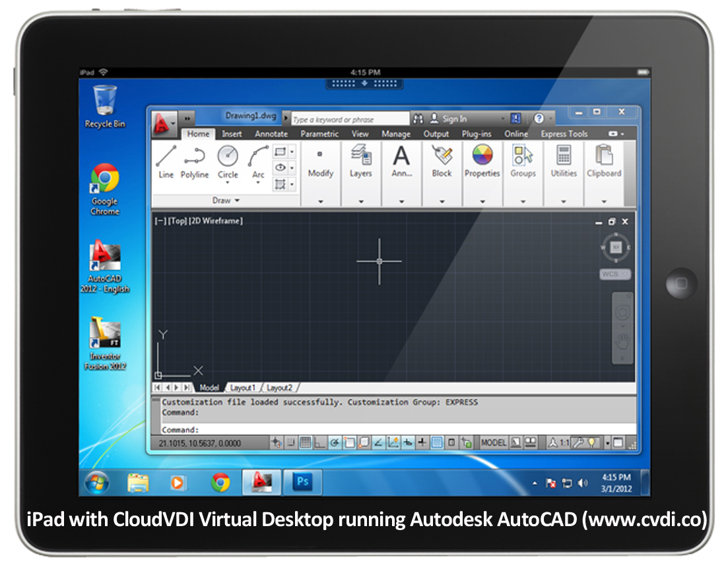Viewport: 728px width, 571px height.
Task: Toggle Show/Hide Lineweight in the status bar
Action: pos(422,443)
